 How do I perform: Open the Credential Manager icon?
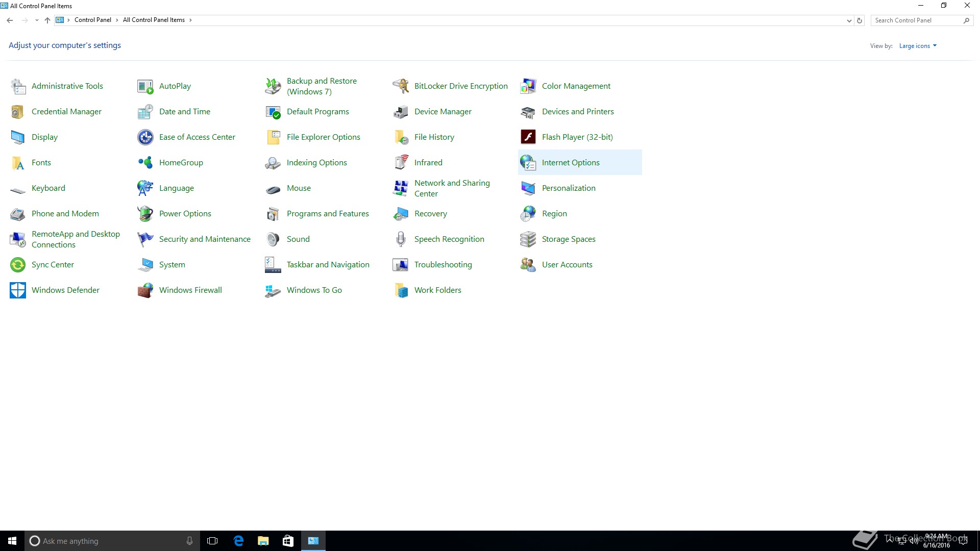[x=18, y=112]
